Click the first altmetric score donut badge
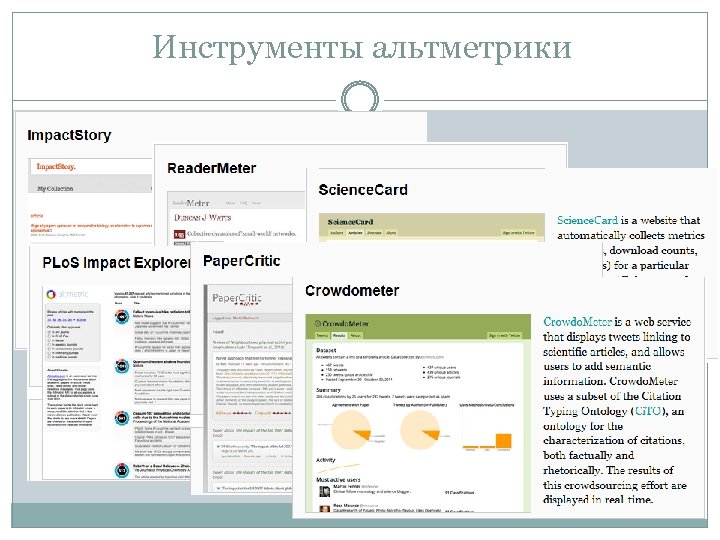 pyautogui.click(x=122, y=317)
